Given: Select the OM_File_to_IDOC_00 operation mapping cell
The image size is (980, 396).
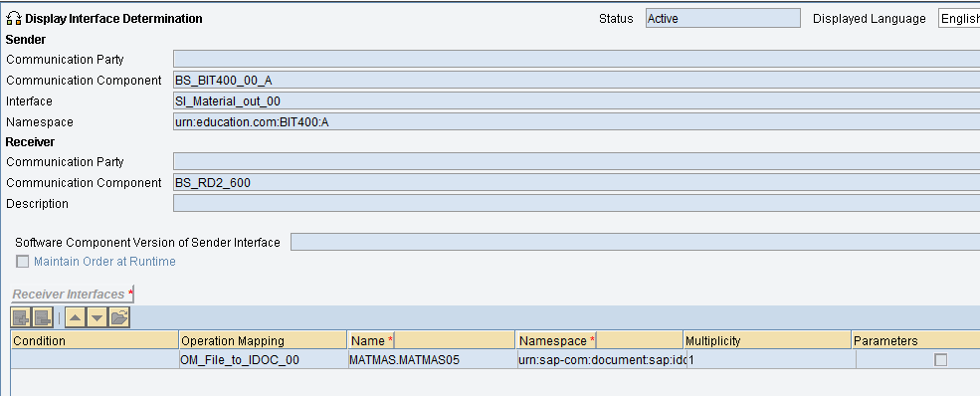Looking at the screenshot, I should click(263, 360).
